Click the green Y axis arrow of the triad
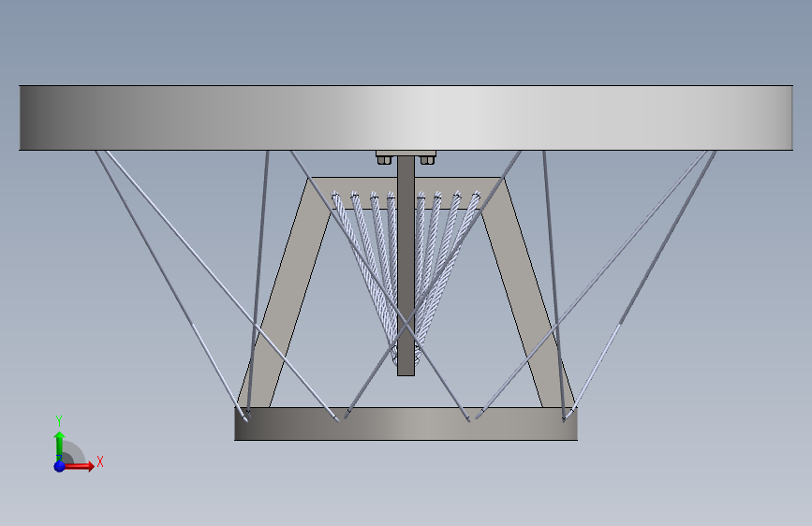The width and height of the screenshot is (812, 526). 60,446
